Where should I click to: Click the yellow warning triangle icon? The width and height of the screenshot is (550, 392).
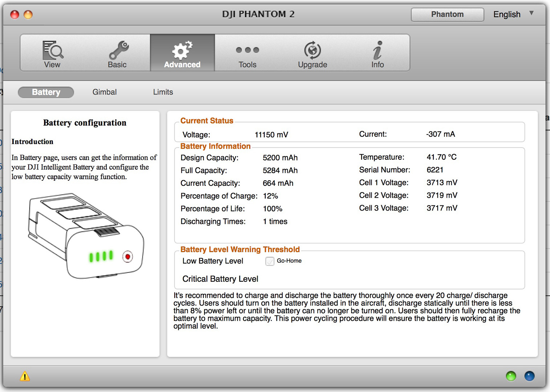[25, 376]
